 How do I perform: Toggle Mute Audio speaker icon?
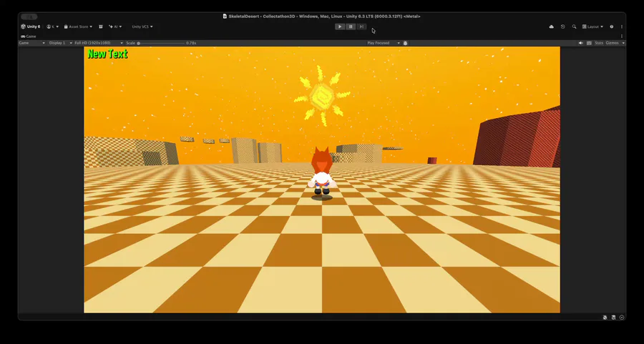[581, 43]
